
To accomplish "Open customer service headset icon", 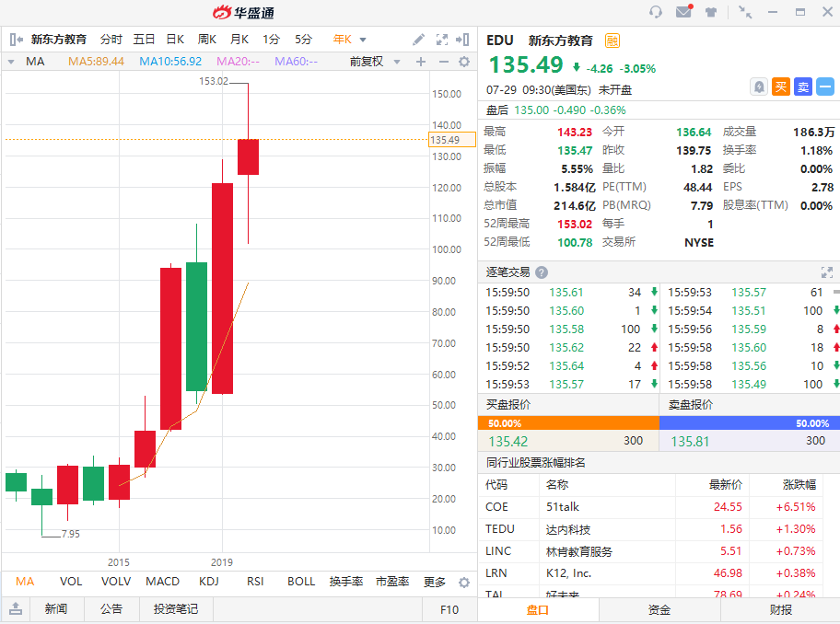I will (x=655, y=12).
